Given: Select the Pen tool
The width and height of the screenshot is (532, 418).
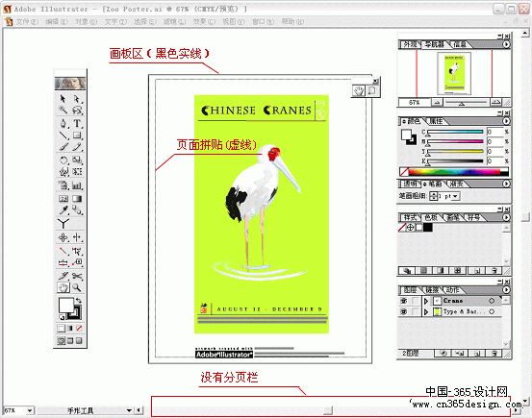Looking at the screenshot, I should tap(63, 123).
